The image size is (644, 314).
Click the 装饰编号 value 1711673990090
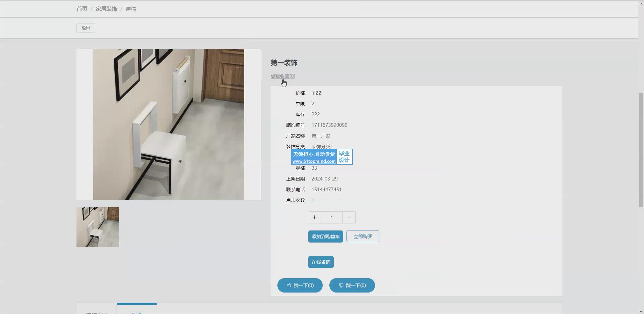point(329,125)
